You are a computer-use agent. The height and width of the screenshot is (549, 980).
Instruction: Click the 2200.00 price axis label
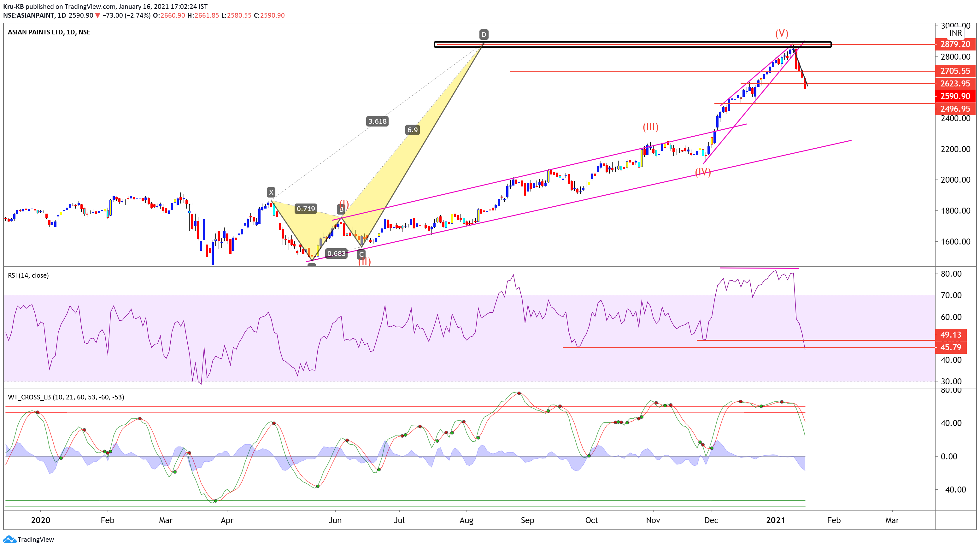pyautogui.click(x=955, y=149)
